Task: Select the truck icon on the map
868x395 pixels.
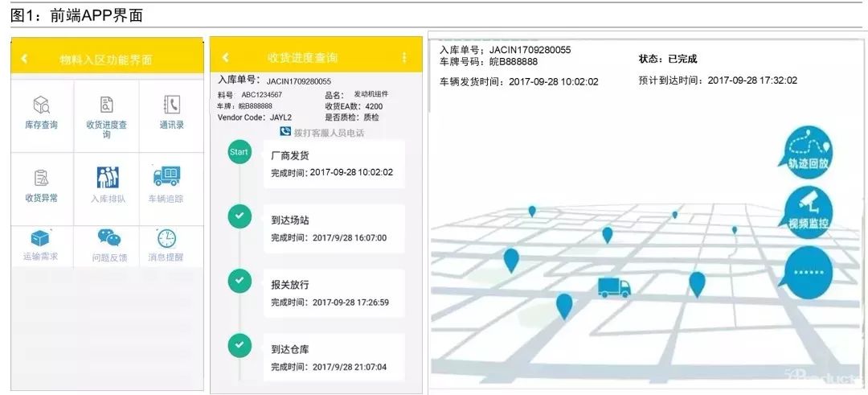Action: click(614, 287)
